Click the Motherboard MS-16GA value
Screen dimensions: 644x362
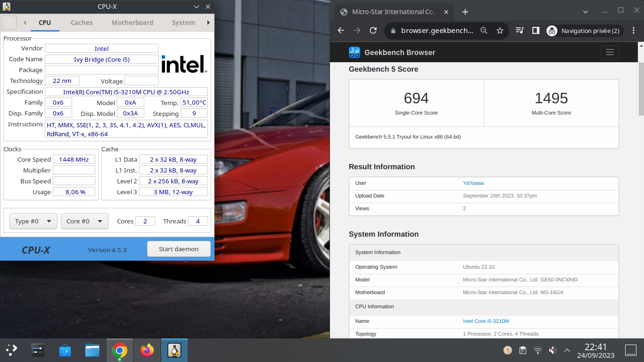513,292
